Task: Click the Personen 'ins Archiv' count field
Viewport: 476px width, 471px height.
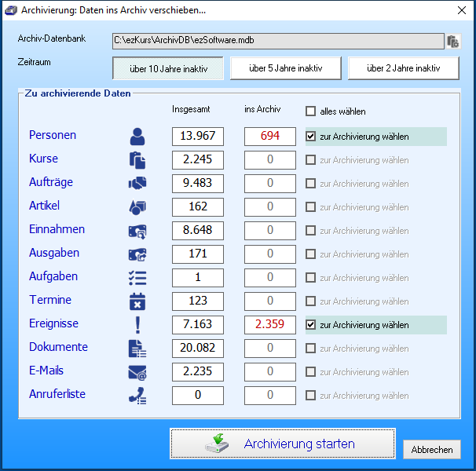Action: click(269, 136)
